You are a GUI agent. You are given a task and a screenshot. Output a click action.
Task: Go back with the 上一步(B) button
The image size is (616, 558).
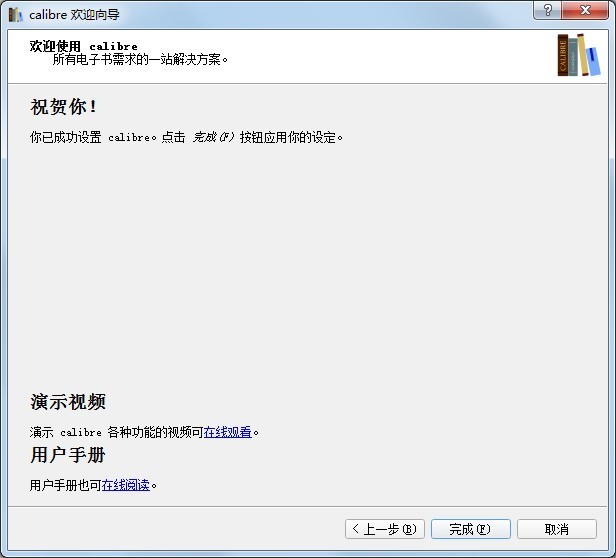pyautogui.click(x=384, y=529)
